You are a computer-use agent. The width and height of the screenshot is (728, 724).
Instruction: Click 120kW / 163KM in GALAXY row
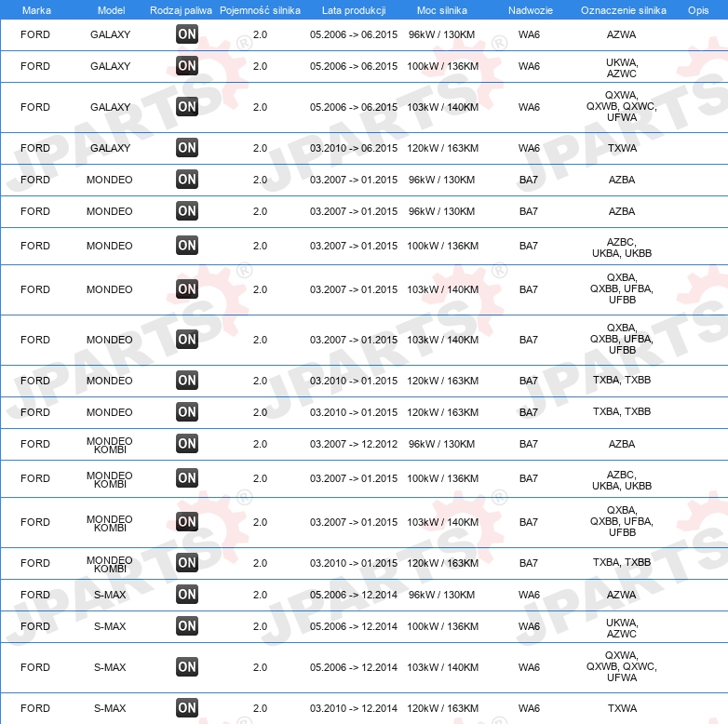pyautogui.click(x=442, y=148)
